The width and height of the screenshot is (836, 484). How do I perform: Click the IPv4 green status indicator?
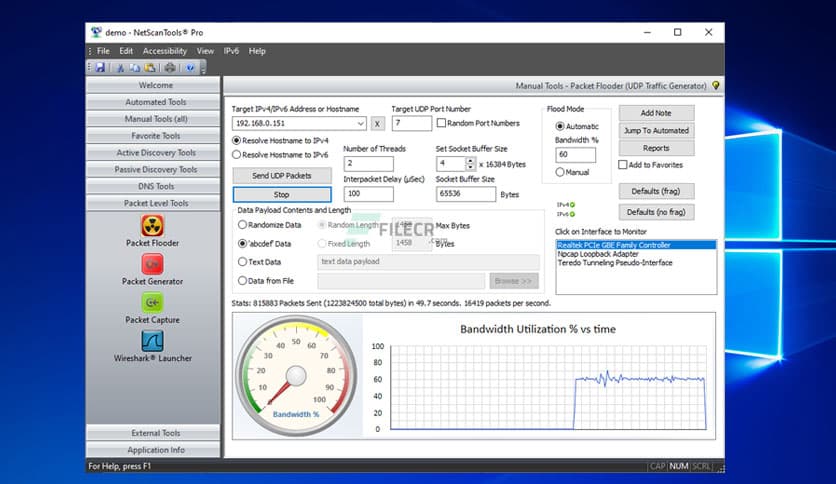(x=572, y=205)
